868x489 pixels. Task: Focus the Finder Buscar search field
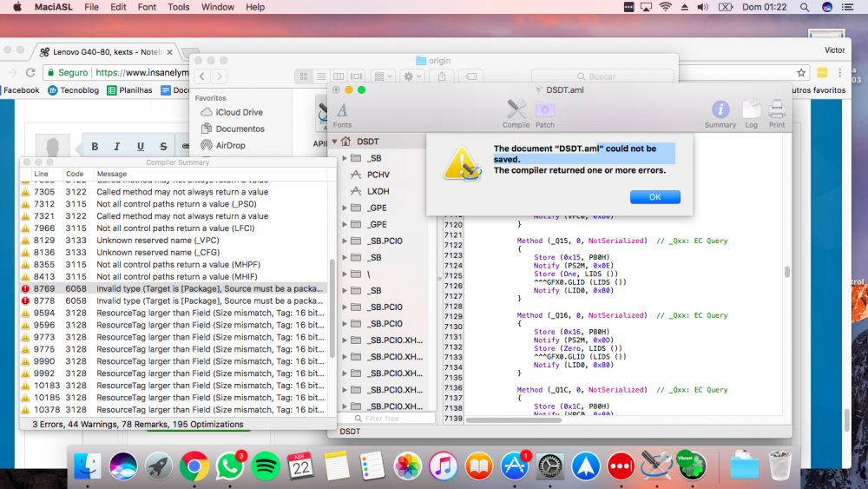(603, 76)
